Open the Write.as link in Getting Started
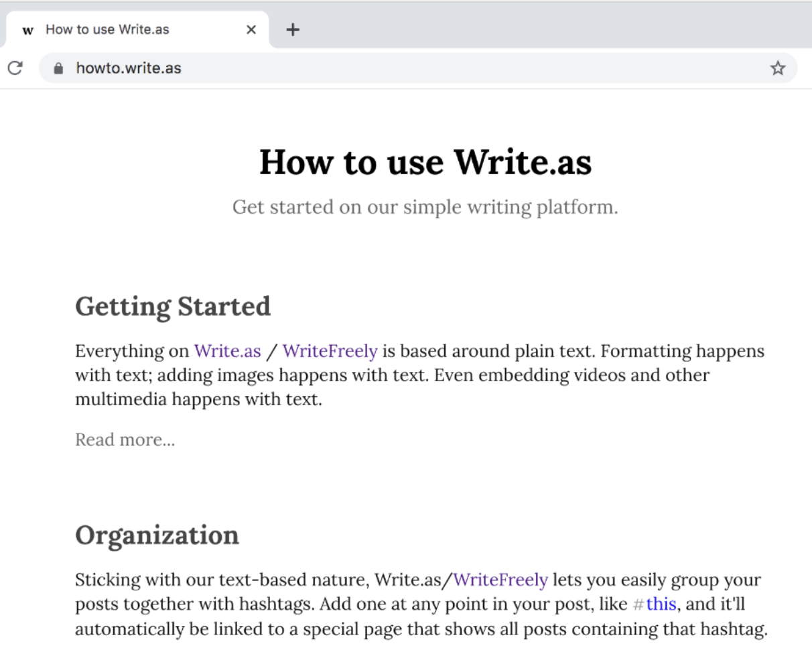The height and width of the screenshot is (658, 812). pyautogui.click(x=228, y=351)
